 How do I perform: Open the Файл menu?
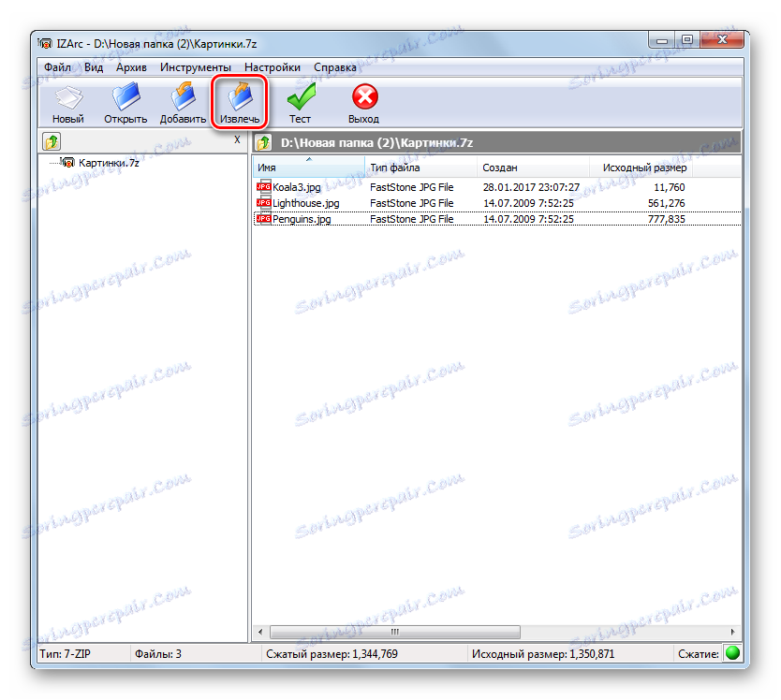[x=57, y=67]
